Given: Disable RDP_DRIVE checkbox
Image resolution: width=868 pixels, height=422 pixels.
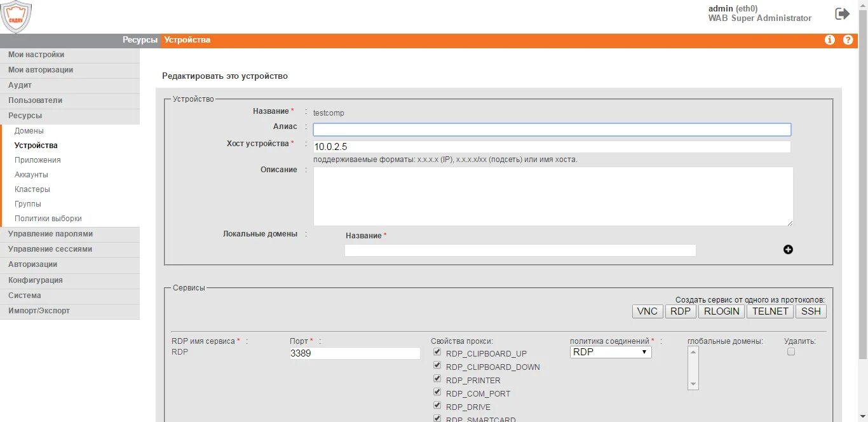Looking at the screenshot, I should click(x=437, y=405).
